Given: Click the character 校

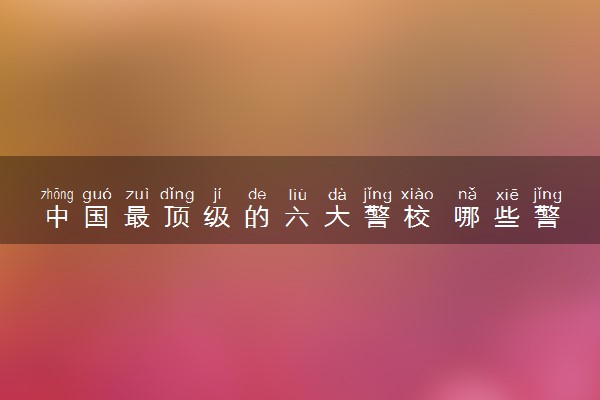Looking at the screenshot, I should [x=417, y=217].
